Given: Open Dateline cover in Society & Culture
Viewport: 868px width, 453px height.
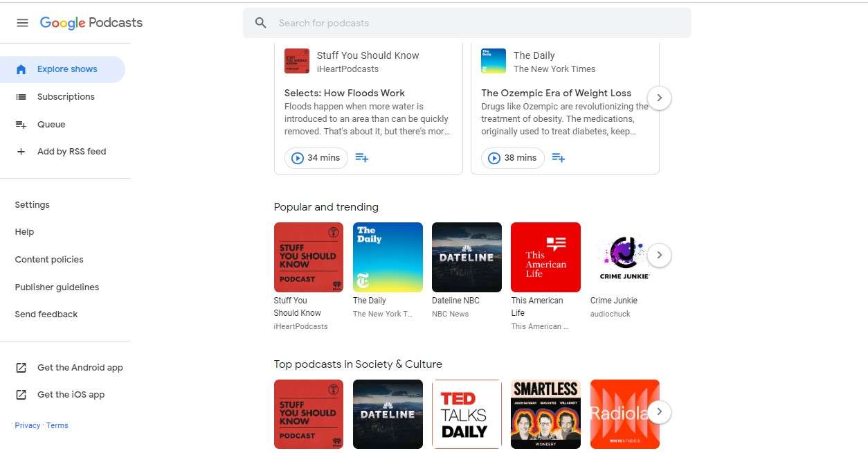Looking at the screenshot, I should click(388, 414).
